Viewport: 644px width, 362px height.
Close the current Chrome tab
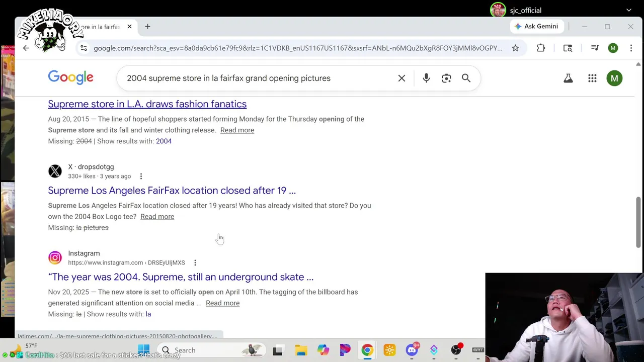[x=129, y=26]
